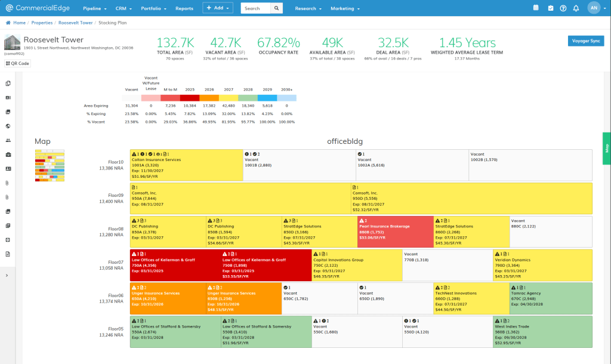Image resolution: width=611 pixels, height=364 pixels.
Task: Click the 2027 yellow legend swatch
Action: [x=229, y=98]
